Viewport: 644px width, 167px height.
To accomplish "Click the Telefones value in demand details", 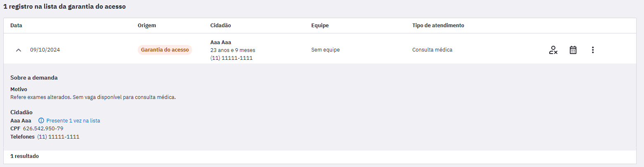I will 58,136.
